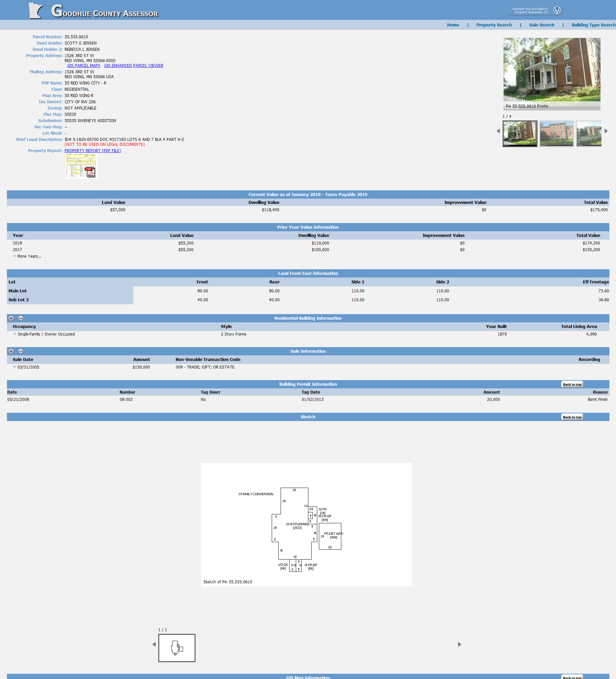Click deed holder SCOTT G JENSEN

[x=80, y=44]
